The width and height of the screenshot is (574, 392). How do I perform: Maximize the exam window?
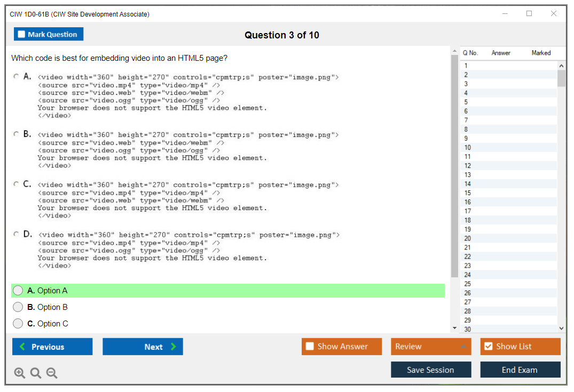coord(529,14)
